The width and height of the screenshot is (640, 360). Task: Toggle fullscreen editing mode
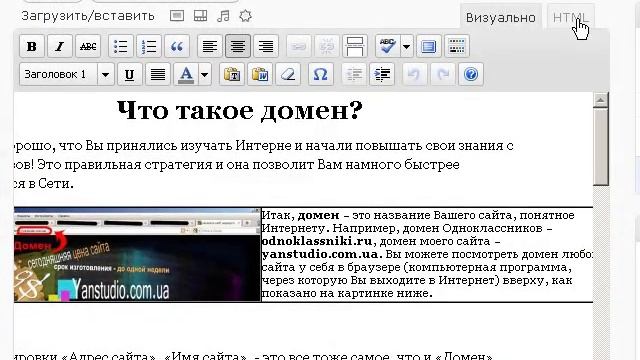pyautogui.click(x=428, y=46)
